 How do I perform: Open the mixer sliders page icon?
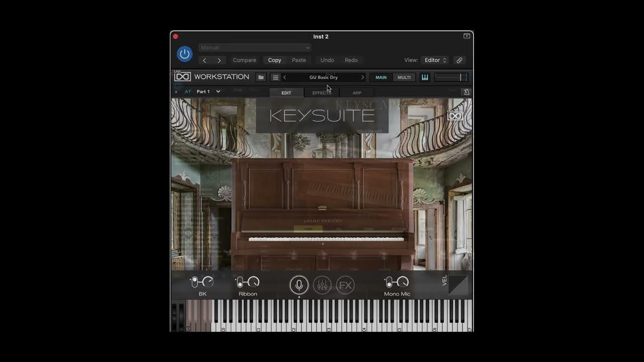322,285
